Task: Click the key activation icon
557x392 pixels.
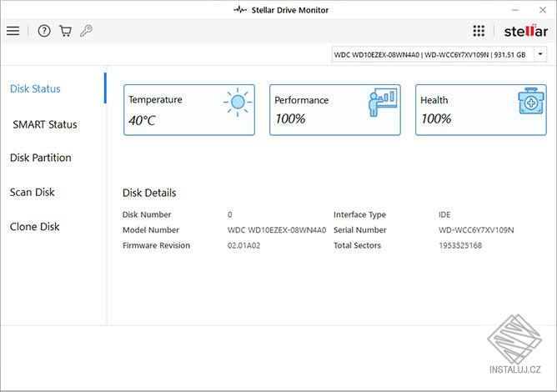Action: (87, 31)
